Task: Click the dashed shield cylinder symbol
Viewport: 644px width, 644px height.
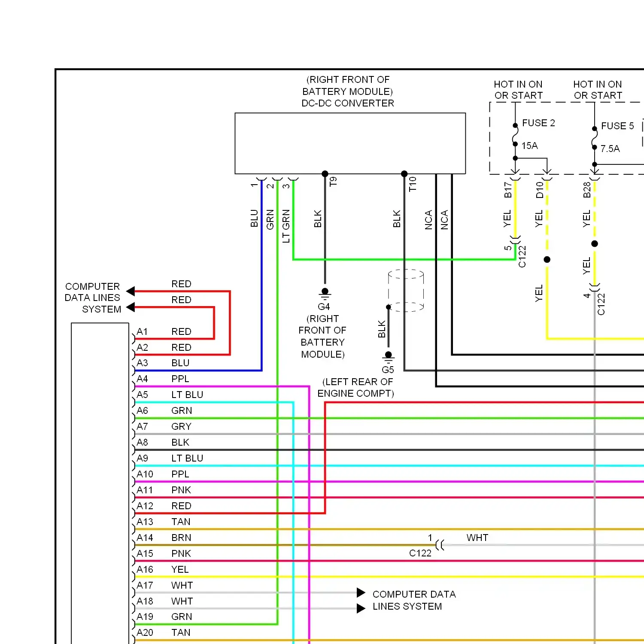Action: 406,291
